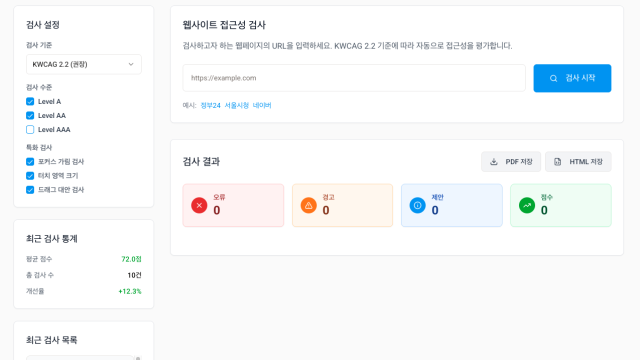Viewport: 640px width, 360px height.
Task: Click the 오류 label in the red error card
Action: (219, 197)
